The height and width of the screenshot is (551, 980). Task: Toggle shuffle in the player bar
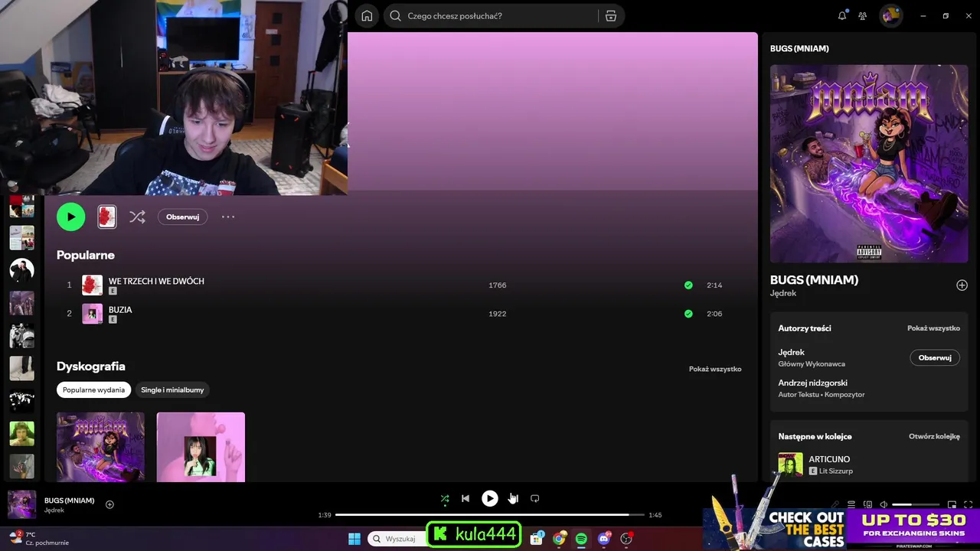[445, 498]
